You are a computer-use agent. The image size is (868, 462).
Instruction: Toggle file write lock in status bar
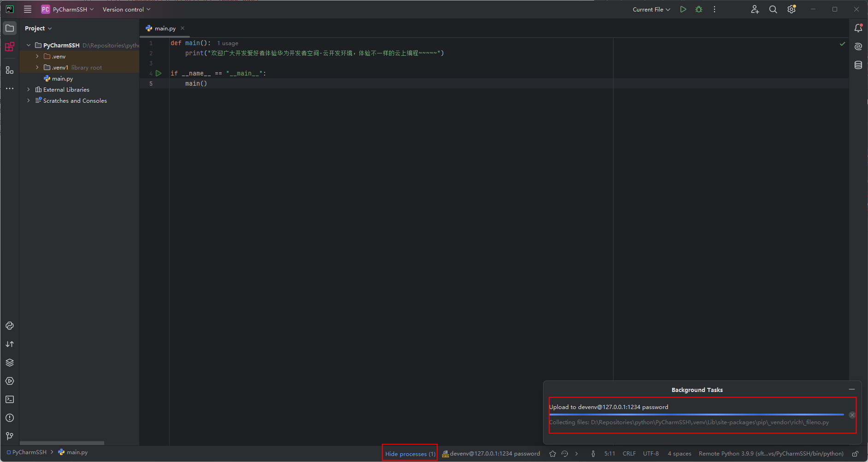coord(856,453)
